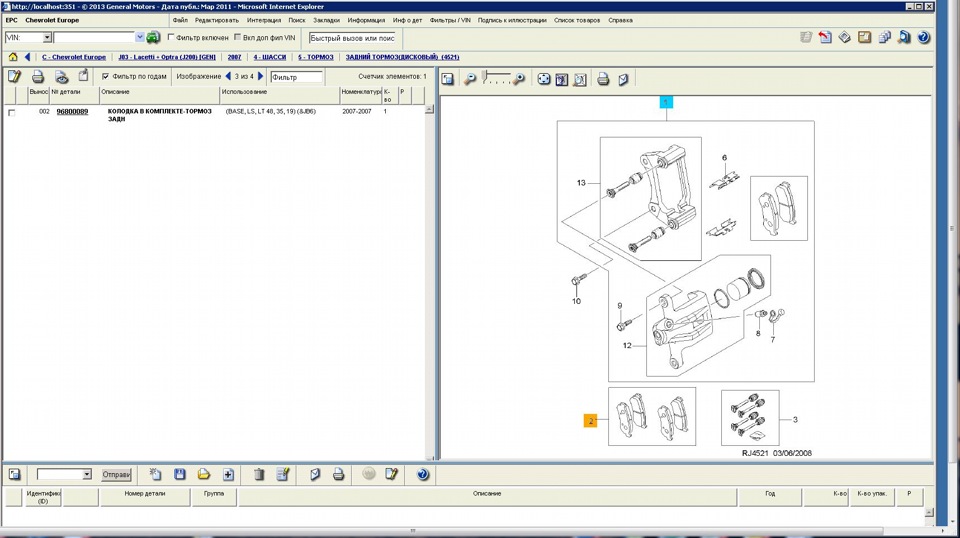Go back using the breadcrumb left arrow

[27, 57]
